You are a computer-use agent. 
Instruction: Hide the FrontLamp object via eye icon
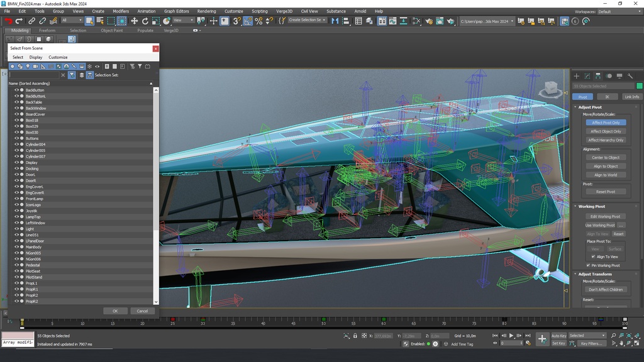click(17, 199)
